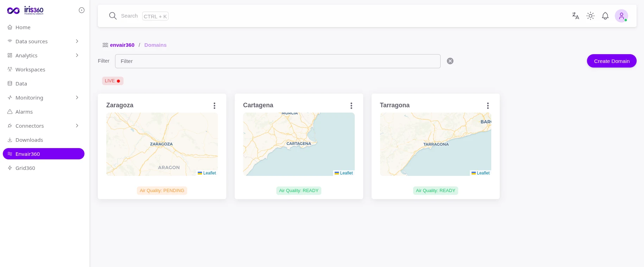Collapse the sidebar with the circle icon
The image size is (644, 267).
(82, 10)
